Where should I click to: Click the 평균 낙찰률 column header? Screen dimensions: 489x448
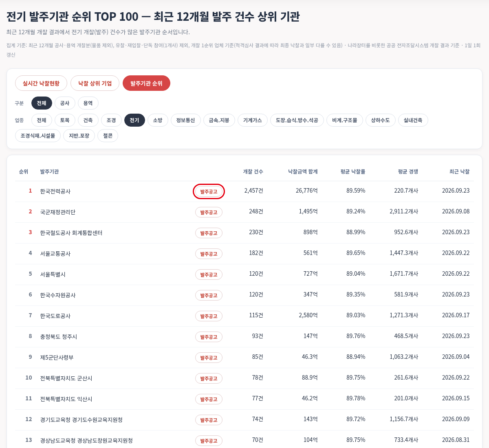tap(353, 171)
